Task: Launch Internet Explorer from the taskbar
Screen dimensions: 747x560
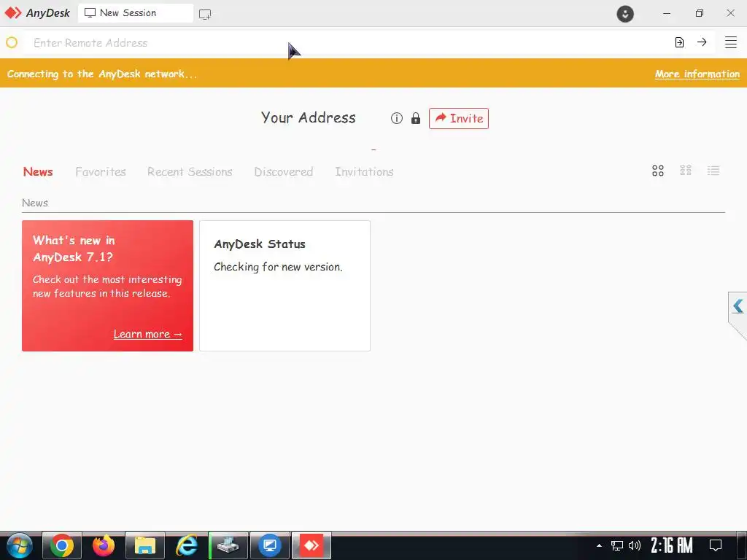Action: click(x=187, y=545)
